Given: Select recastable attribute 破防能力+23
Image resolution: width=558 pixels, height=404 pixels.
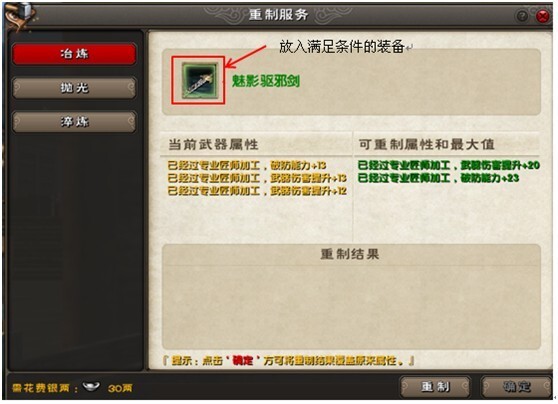Looking at the screenshot, I should click(x=438, y=178).
